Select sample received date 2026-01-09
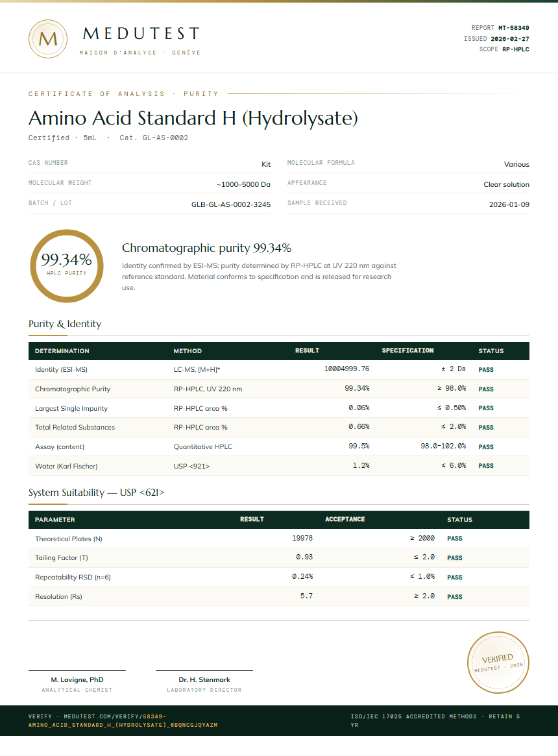The width and height of the screenshot is (558, 756). [509, 204]
